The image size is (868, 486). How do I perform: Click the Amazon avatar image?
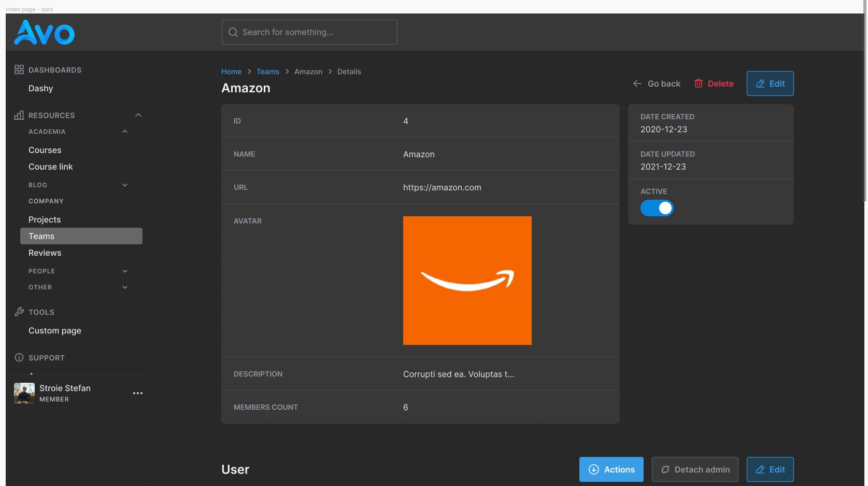(467, 281)
